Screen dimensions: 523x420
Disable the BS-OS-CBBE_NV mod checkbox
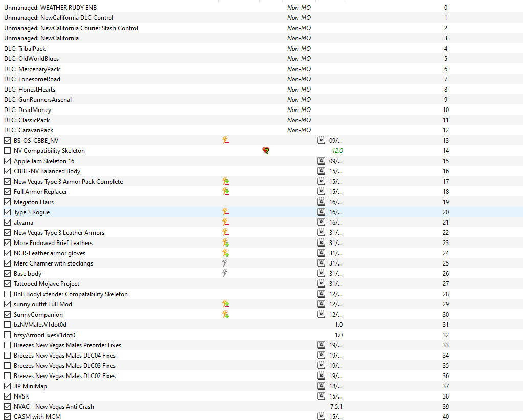point(7,141)
